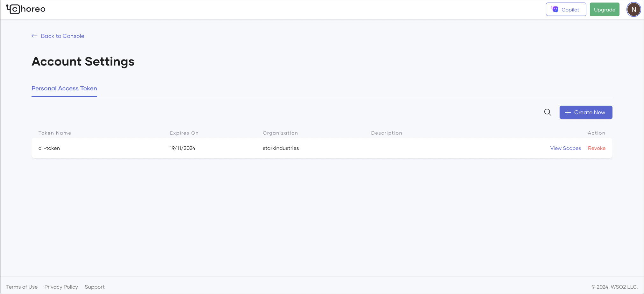Open the profile avatar menu
Screen dimensions: 644x294
[x=633, y=9]
